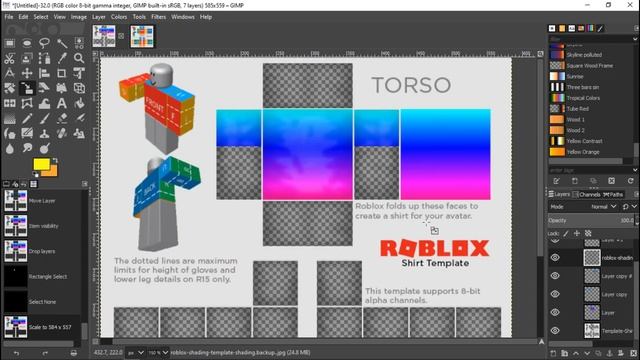Image resolution: width=640 pixels, height=360 pixels.
Task: Select the Ellipse Select tool
Action: (x=27, y=42)
